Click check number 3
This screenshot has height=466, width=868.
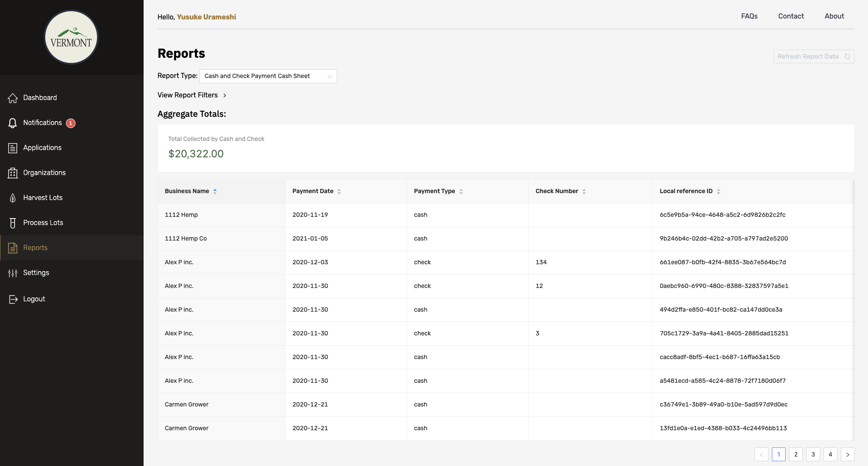coord(537,333)
